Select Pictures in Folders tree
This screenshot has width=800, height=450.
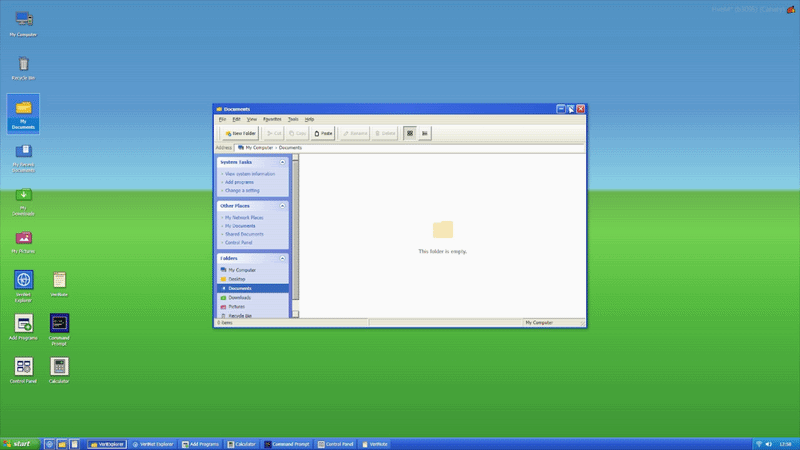tap(253, 307)
